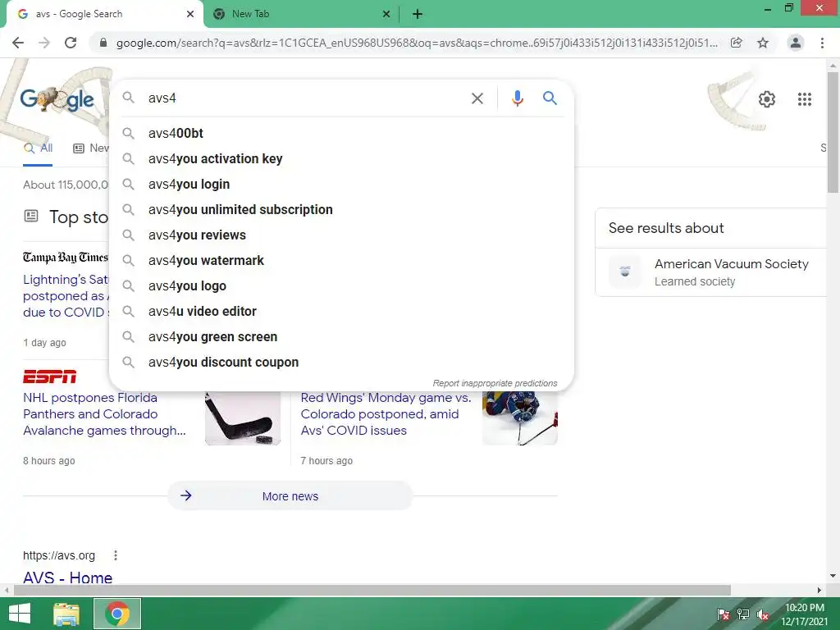Click the muted volume tray icon
Image resolution: width=840 pixels, height=630 pixels.
click(763, 614)
